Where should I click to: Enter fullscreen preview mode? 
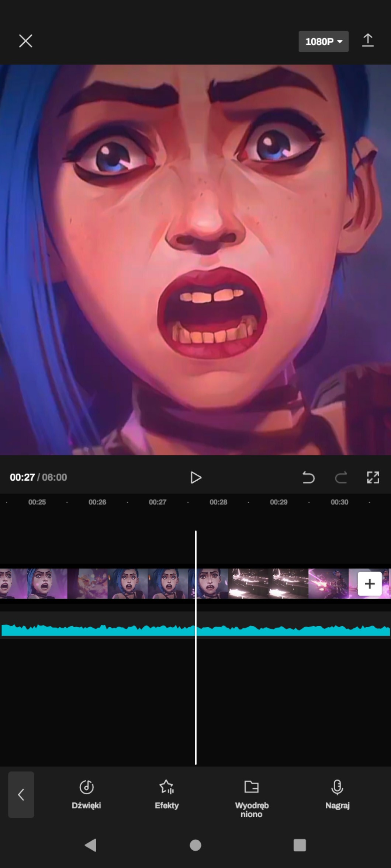373,477
